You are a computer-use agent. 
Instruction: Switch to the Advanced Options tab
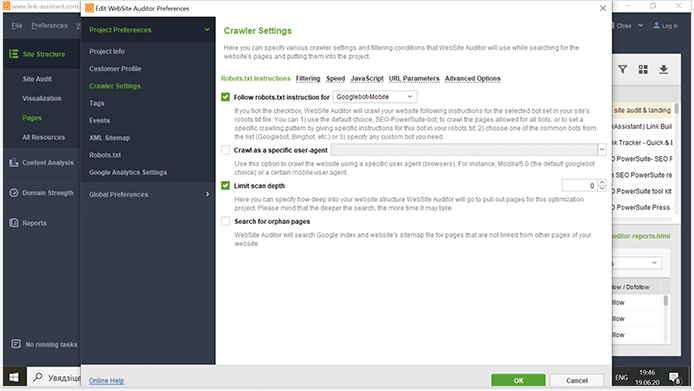[473, 78]
